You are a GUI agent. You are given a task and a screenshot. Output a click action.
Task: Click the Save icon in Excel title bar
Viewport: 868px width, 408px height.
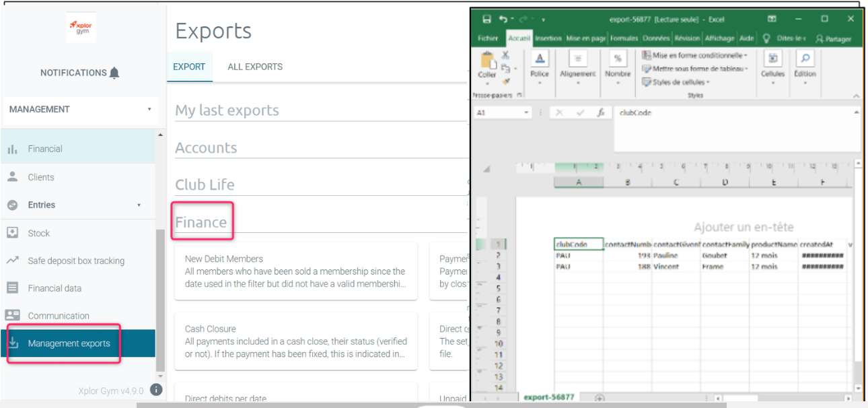click(x=486, y=19)
